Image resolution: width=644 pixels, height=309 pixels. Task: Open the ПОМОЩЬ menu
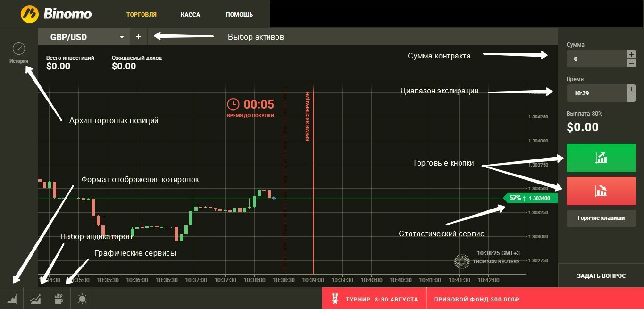coord(239,14)
